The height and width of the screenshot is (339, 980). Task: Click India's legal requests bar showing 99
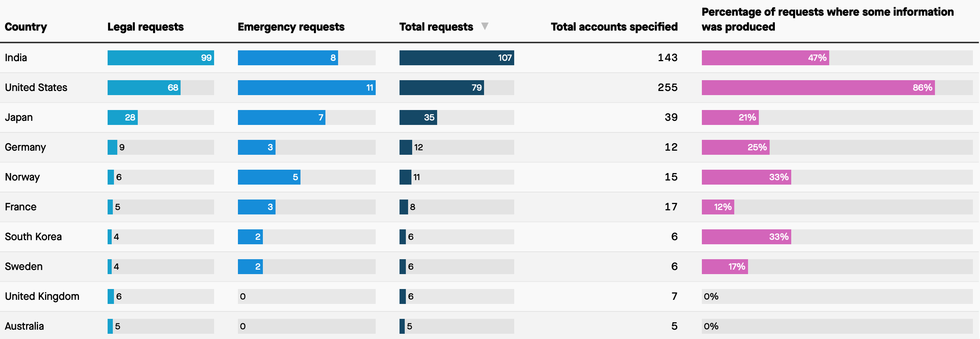[160, 58]
